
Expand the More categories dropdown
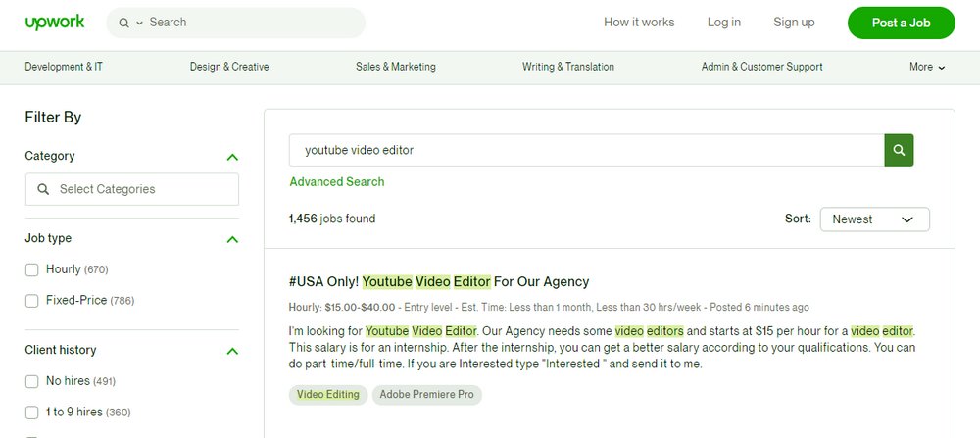coord(927,67)
